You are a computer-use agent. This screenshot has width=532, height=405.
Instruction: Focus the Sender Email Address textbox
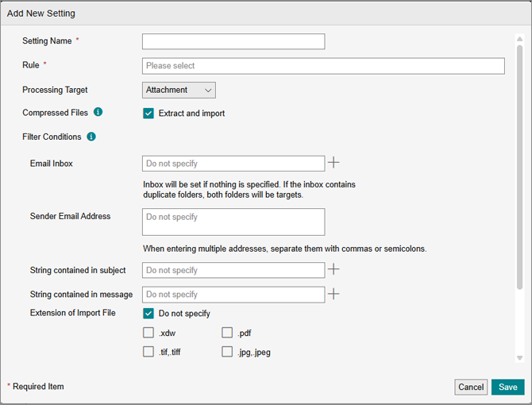pyautogui.click(x=233, y=222)
